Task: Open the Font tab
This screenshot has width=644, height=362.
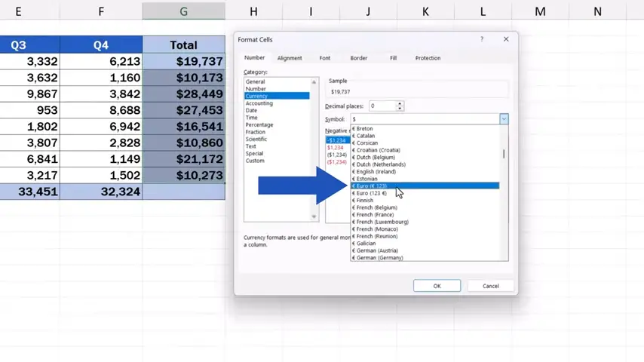Action: click(324, 58)
